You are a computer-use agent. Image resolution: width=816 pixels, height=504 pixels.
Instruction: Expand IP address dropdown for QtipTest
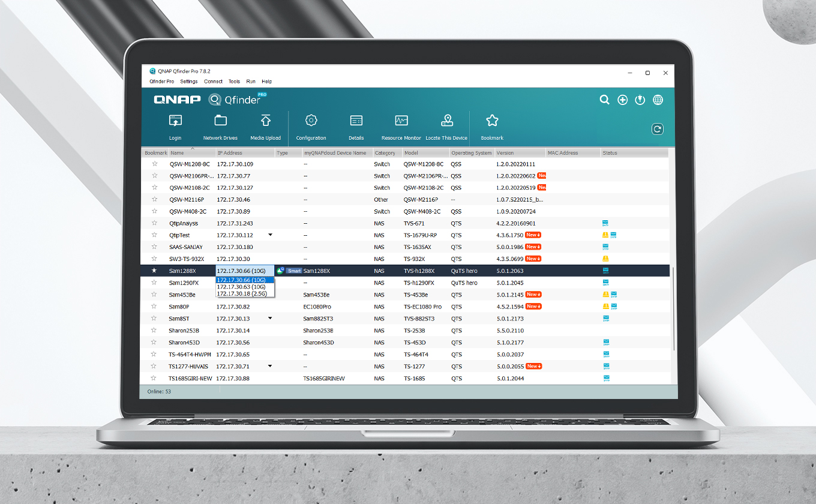(270, 235)
